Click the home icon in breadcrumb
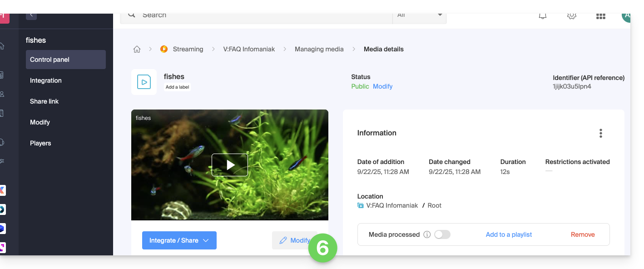The height and width of the screenshot is (269, 644). [x=137, y=50]
